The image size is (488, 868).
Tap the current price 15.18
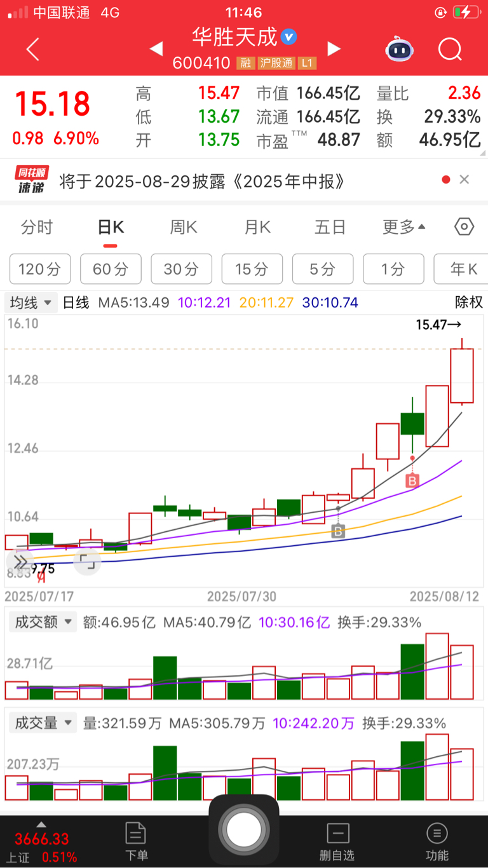click(x=53, y=104)
